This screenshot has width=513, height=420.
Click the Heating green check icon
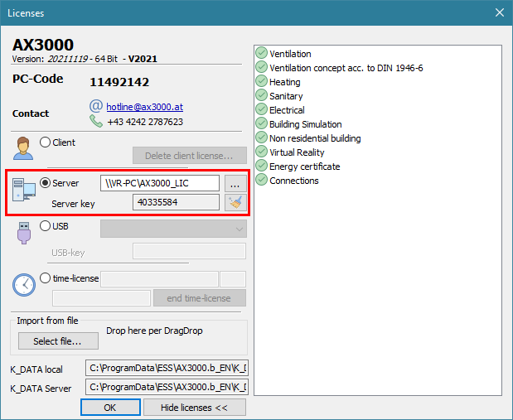(261, 81)
